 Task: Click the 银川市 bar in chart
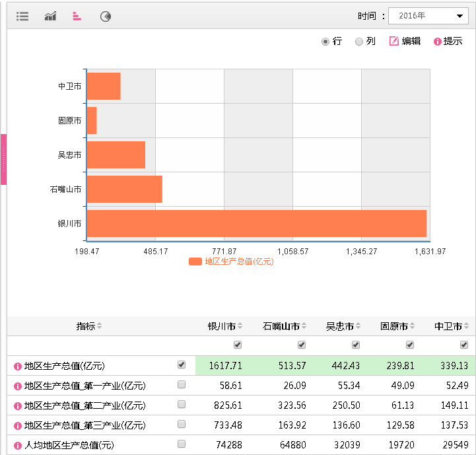(257, 224)
